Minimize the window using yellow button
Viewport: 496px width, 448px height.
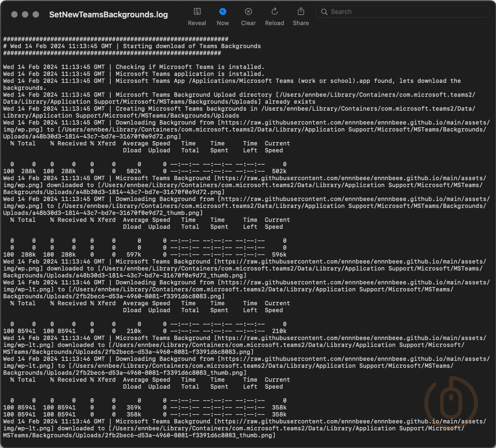25,14
